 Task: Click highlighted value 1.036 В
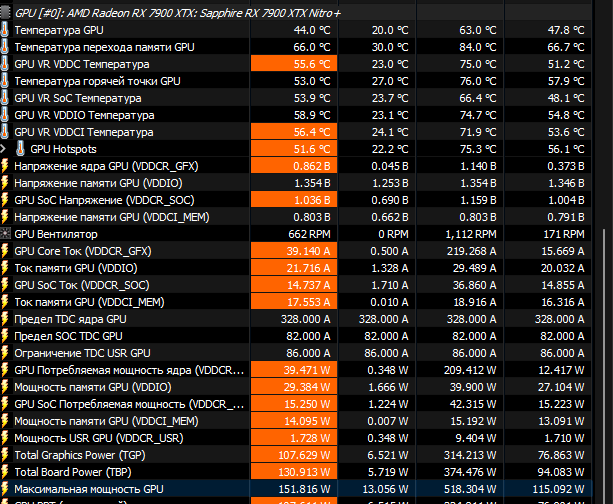(294, 200)
